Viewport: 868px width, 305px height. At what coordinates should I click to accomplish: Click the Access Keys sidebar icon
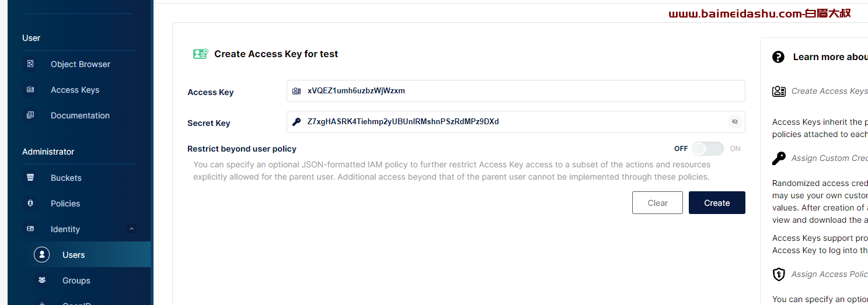[30, 90]
